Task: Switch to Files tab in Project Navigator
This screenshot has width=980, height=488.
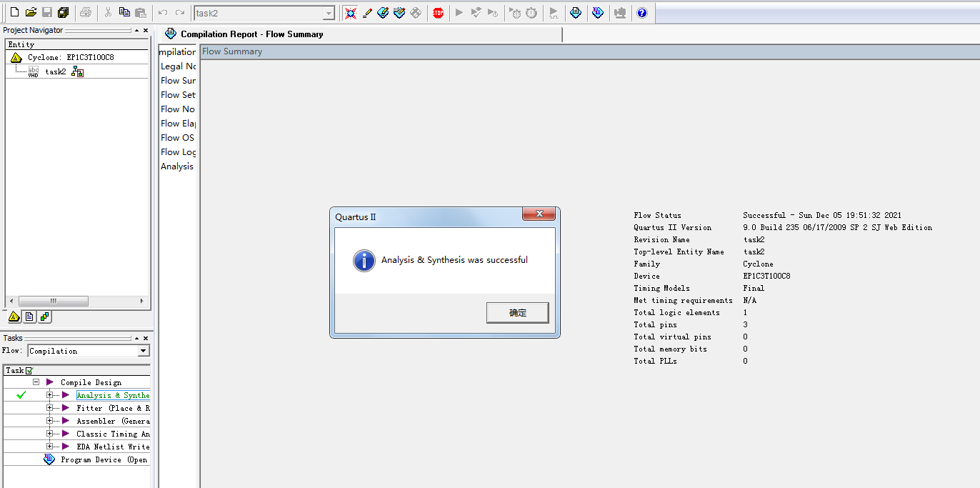Action: (x=29, y=316)
